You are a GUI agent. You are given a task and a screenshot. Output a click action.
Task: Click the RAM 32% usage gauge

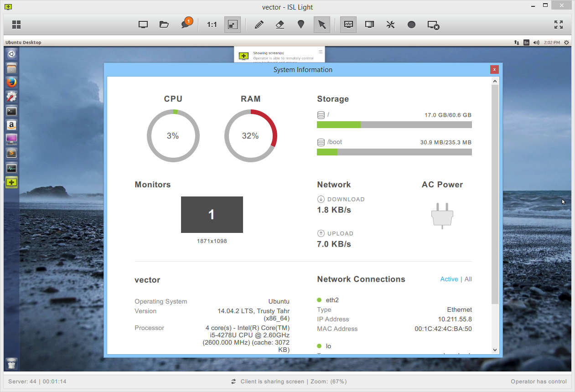point(251,136)
